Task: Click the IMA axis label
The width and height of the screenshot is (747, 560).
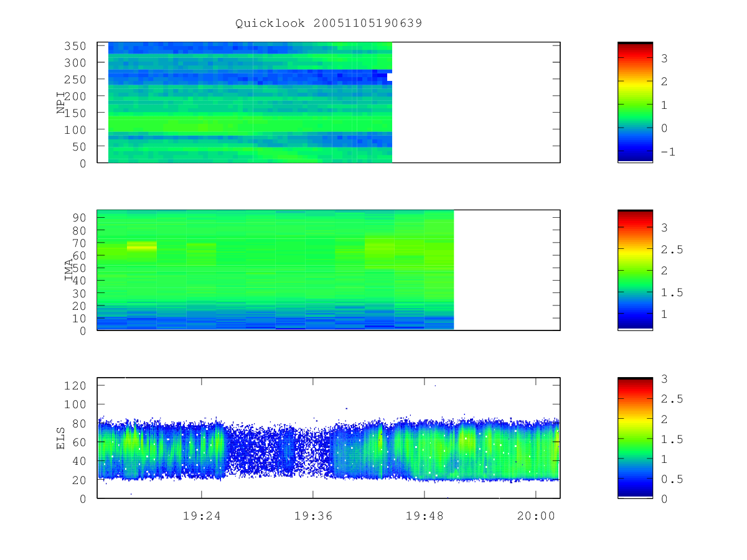Action: click(x=69, y=270)
